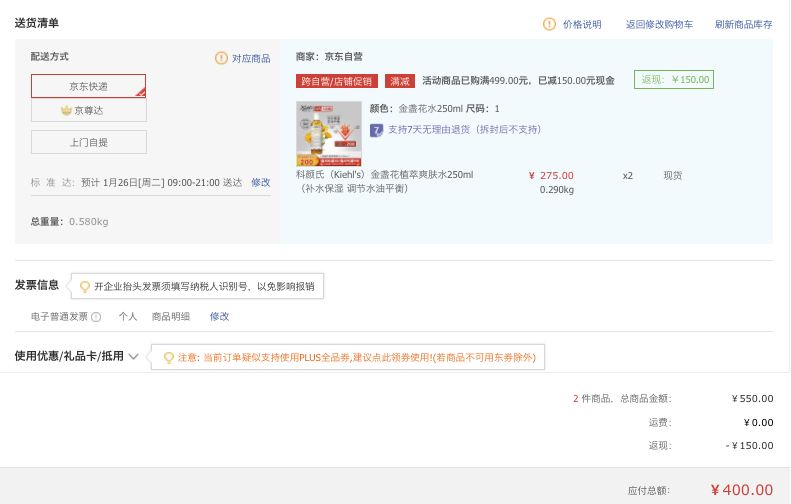The width and height of the screenshot is (791, 504).
Task: Open 价格说明 link
Action: 582,24
